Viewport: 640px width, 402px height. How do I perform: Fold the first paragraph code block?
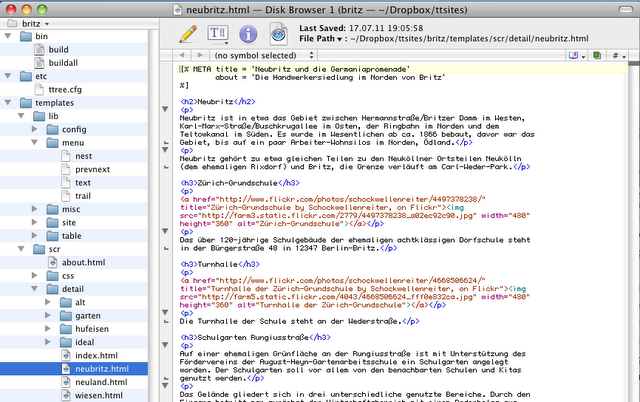click(x=165, y=109)
